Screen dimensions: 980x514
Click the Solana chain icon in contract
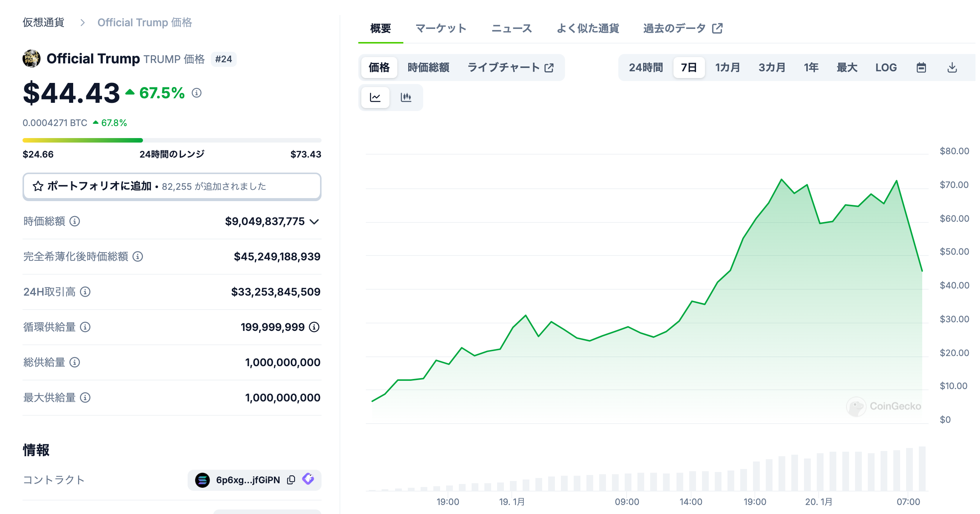pyautogui.click(x=202, y=480)
